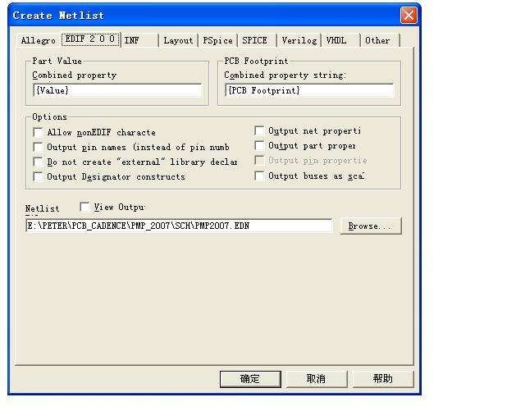Open the VHDL tab
Image resolution: width=525 pixels, height=420 pixels.
coord(340,40)
